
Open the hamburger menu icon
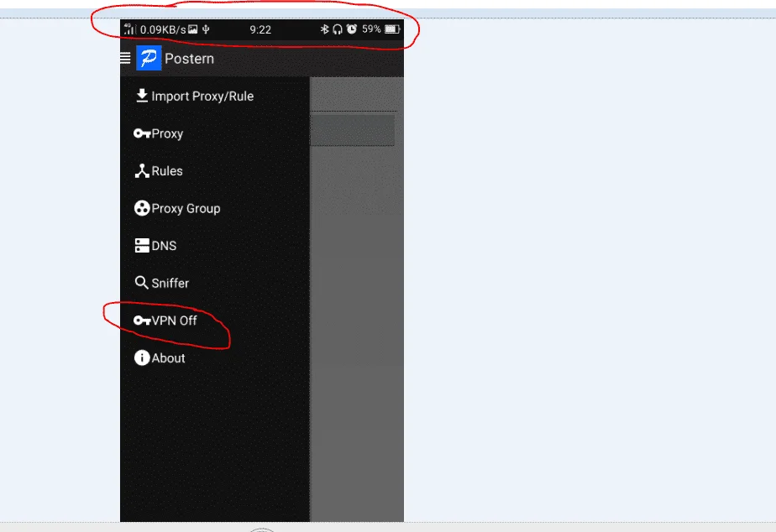[x=125, y=59]
